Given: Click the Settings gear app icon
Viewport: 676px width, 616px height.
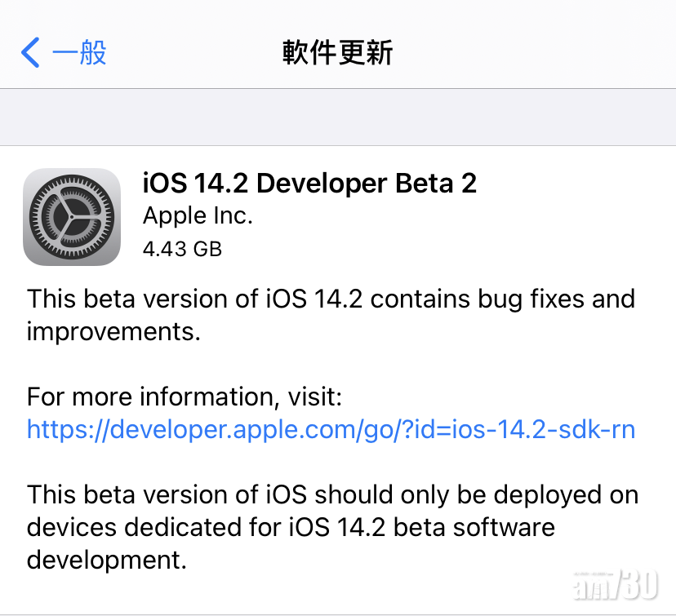Looking at the screenshot, I should 72,217.
